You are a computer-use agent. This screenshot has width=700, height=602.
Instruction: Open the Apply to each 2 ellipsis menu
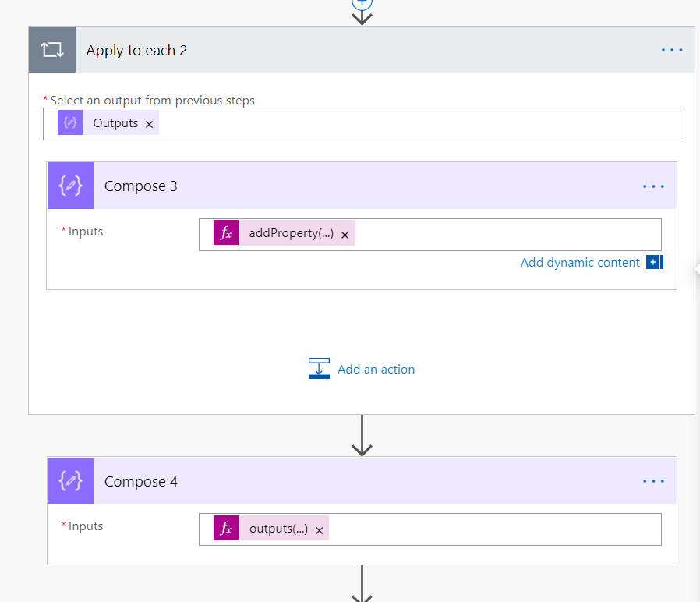click(x=671, y=50)
